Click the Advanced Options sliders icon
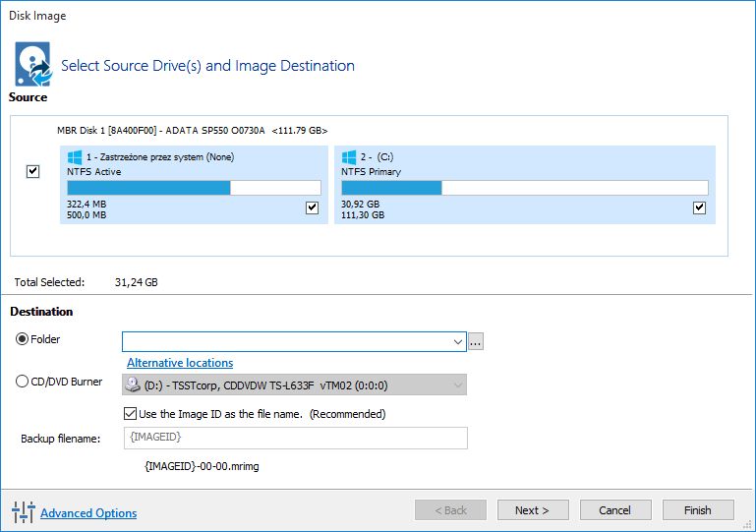The height and width of the screenshot is (532, 756). [23, 512]
